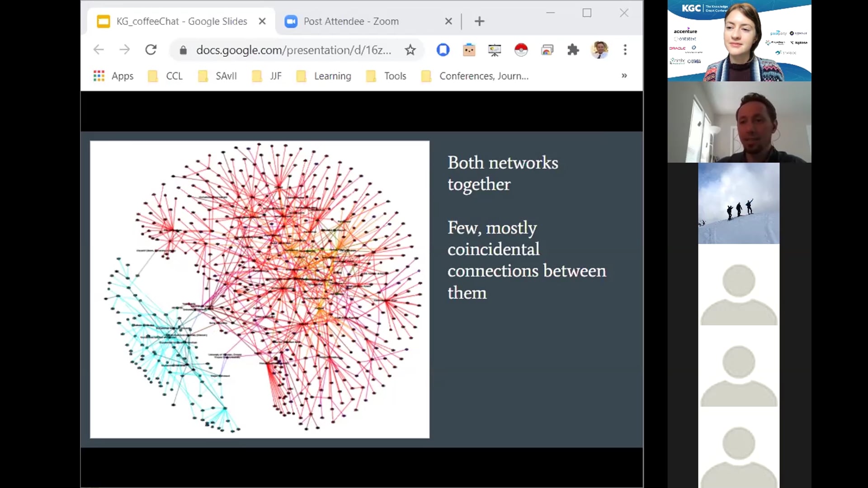Screen dimensions: 868x488
Task: Click the address bar URL field
Action: [294, 50]
